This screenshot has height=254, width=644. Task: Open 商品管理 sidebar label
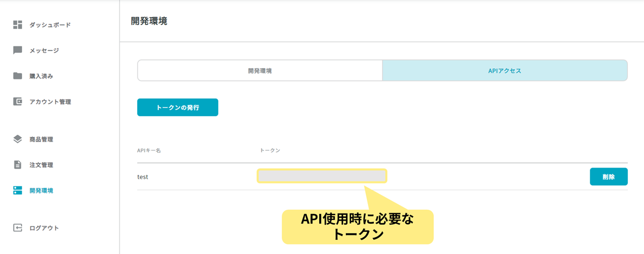[x=41, y=139]
